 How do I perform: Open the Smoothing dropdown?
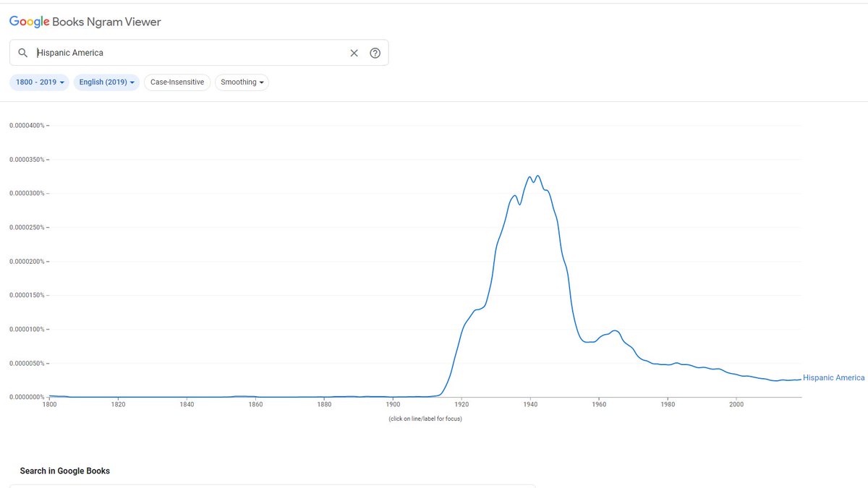242,82
